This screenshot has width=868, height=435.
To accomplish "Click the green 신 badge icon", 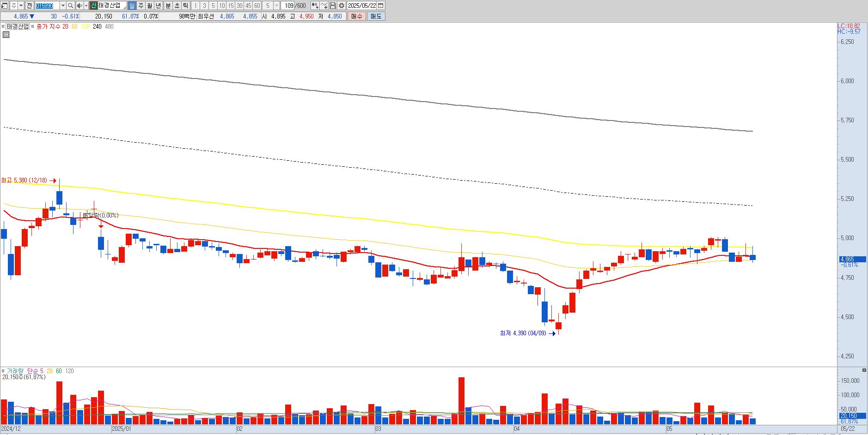I will 93,6.
